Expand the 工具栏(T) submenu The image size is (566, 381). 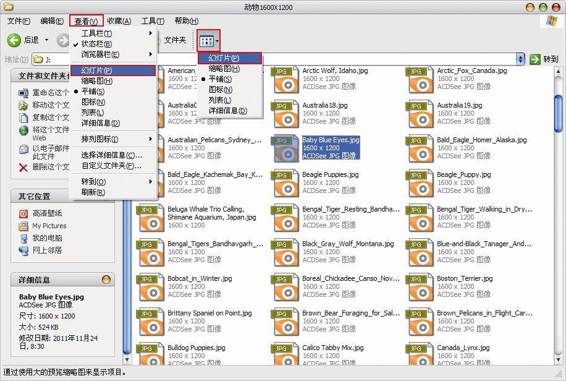(x=113, y=33)
